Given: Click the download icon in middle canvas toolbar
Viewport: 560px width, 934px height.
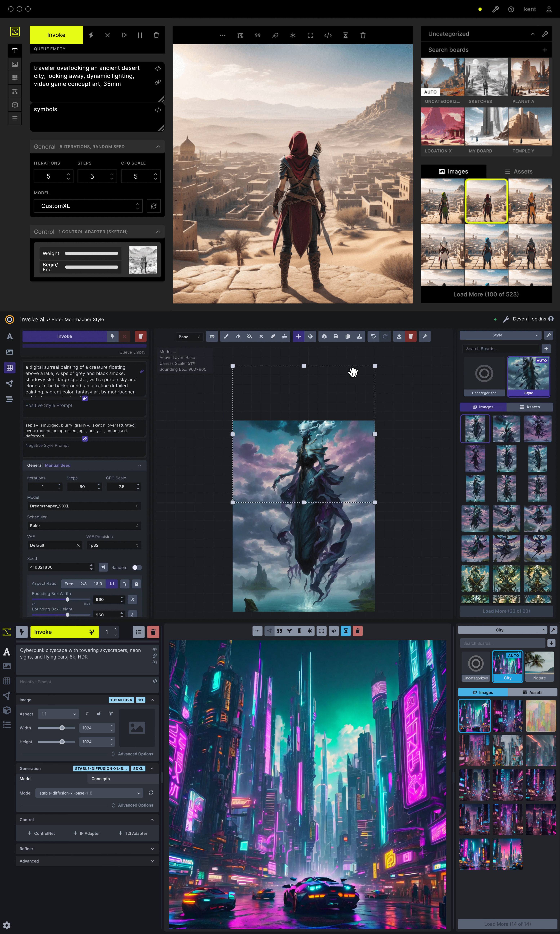Looking at the screenshot, I should click(x=359, y=336).
